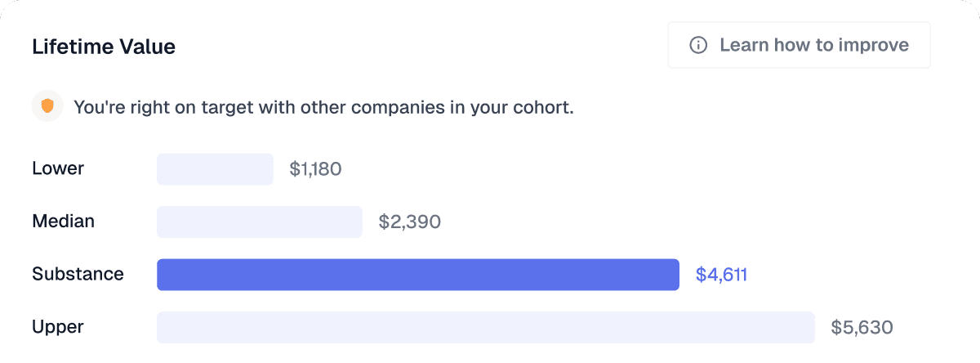Click "improve" in the top-right button
The width and height of the screenshot is (980, 363).
tap(876, 45)
